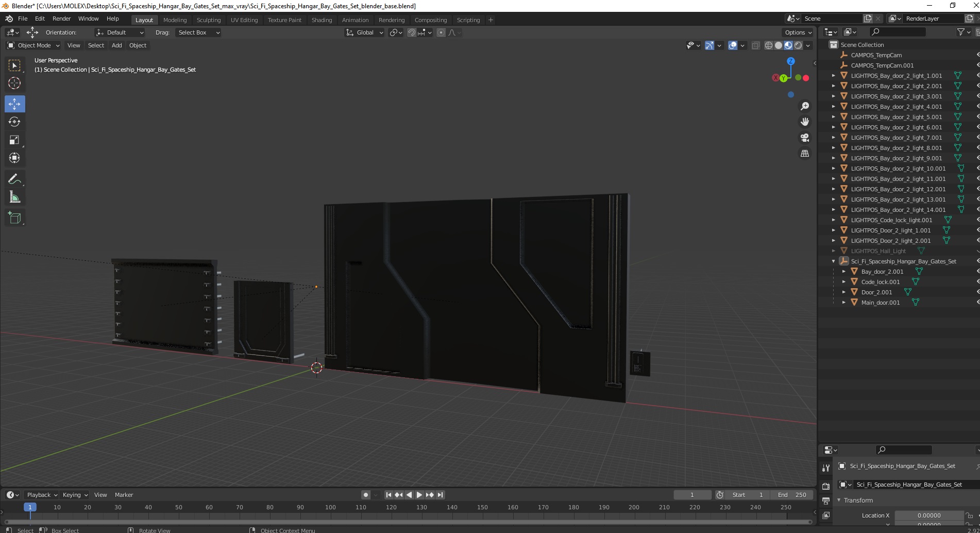The height and width of the screenshot is (533, 980).
Task: Select the Select Box tool in toolbar
Action: (x=14, y=65)
